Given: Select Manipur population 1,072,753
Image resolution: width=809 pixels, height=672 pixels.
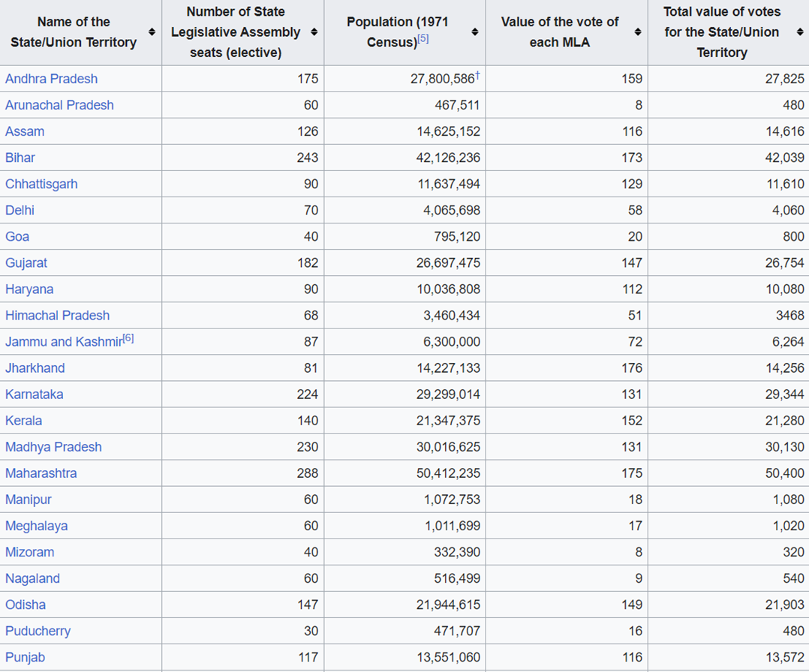Looking at the screenshot, I should (452, 499).
